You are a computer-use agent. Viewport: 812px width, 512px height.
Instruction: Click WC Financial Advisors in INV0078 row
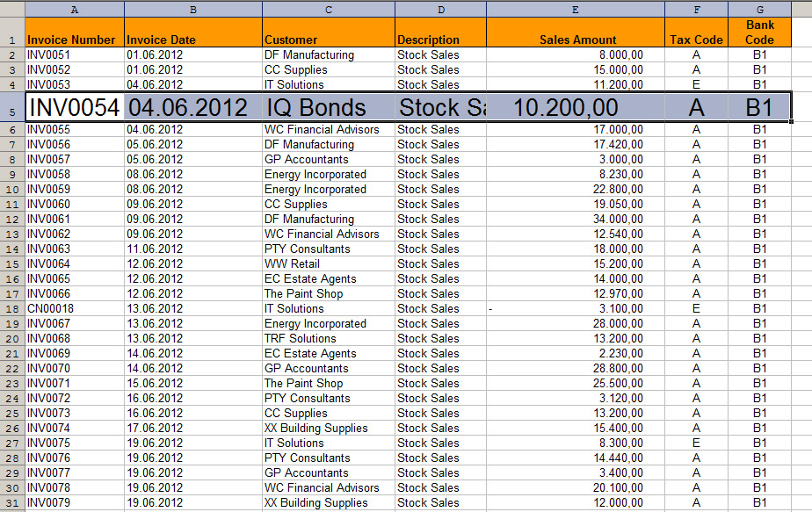[x=329, y=487]
